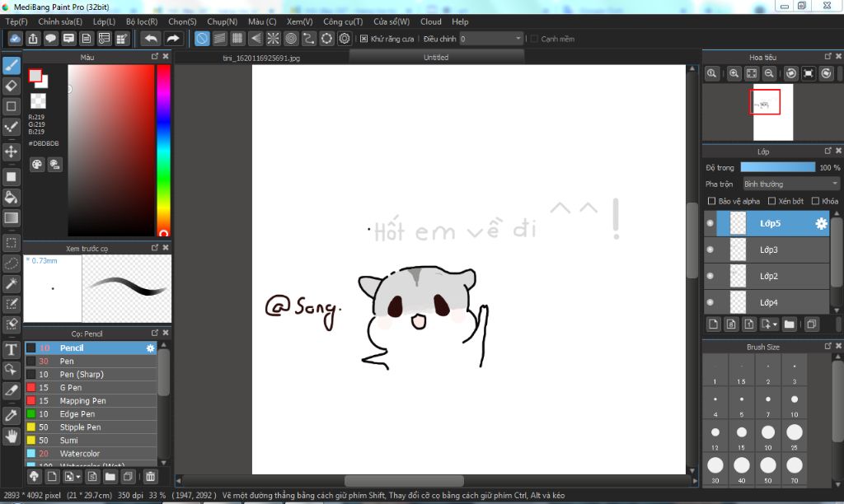
Task: Enable the Bảo vệ alpha checkbox
Action: click(711, 201)
